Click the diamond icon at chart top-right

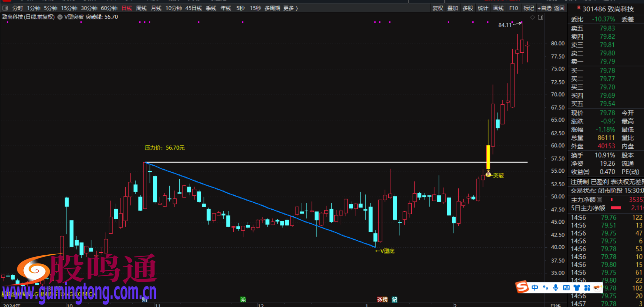tap(533, 17)
